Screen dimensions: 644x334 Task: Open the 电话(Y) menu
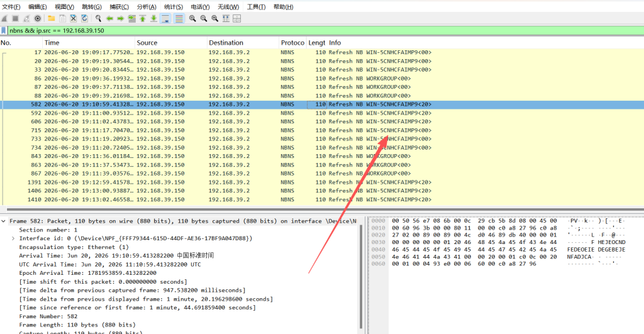coord(201,7)
